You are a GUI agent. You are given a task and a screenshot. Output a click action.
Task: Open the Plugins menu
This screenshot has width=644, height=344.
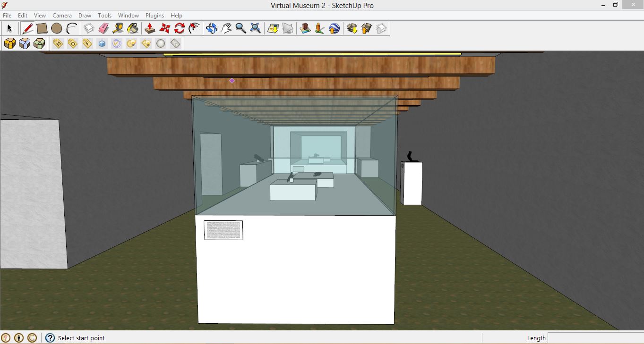(x=155, y=16)
